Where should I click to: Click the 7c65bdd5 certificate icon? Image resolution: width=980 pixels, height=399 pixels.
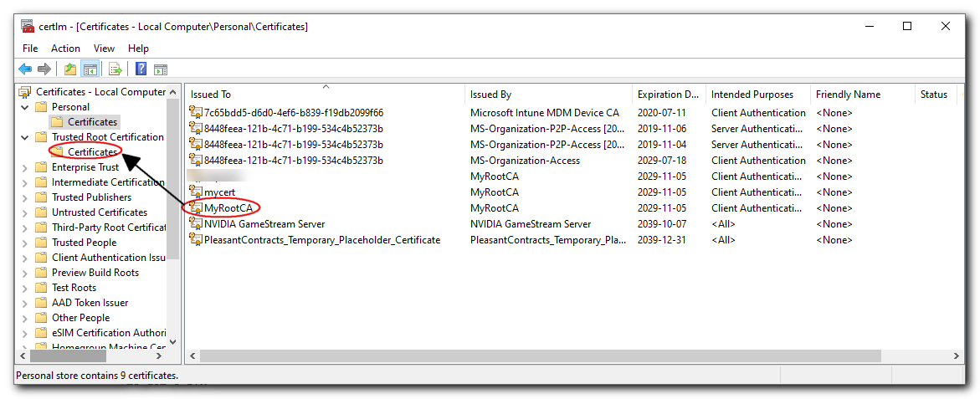tap(196, 113)
